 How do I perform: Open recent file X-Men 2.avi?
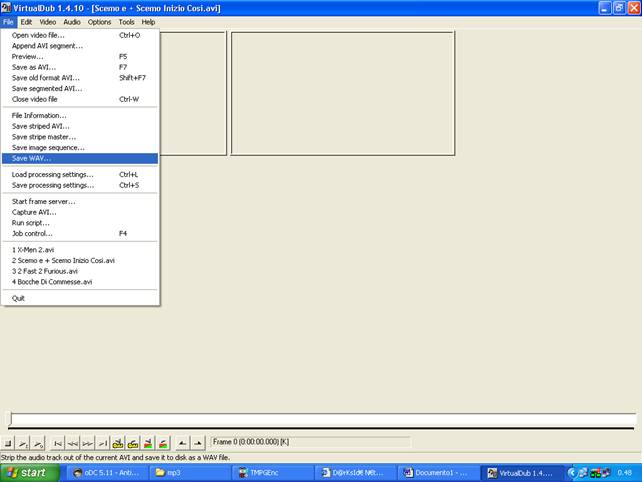coord(80,250)
